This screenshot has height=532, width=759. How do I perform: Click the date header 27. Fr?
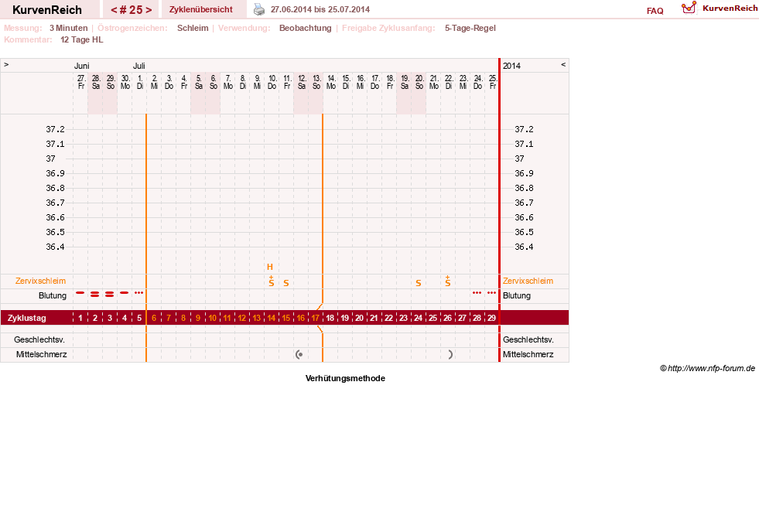pyautogui.click(x=80, y=82)
